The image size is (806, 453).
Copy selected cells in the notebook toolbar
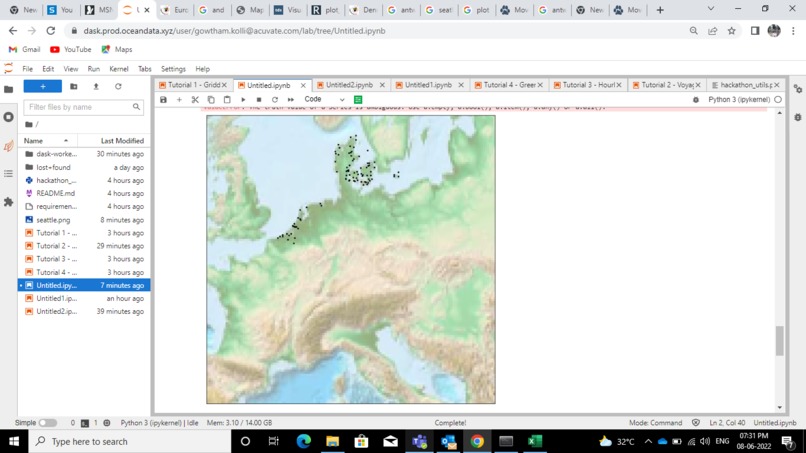point(211,100)
